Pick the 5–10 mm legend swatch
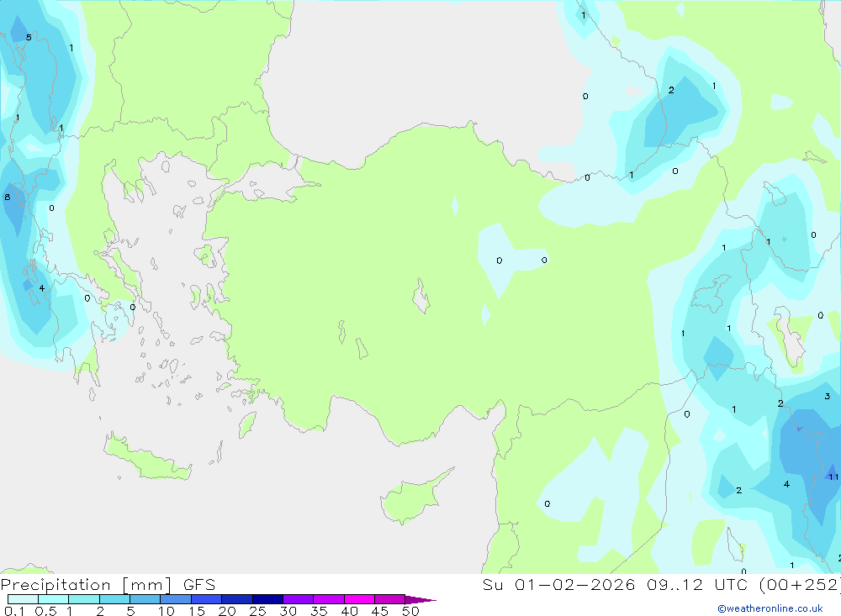 145,599
